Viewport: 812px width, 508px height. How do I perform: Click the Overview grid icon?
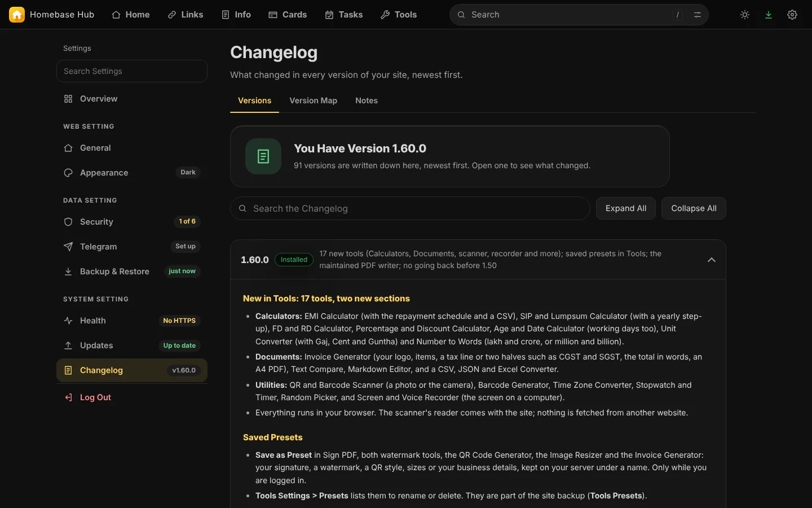[x=68, y=99]
